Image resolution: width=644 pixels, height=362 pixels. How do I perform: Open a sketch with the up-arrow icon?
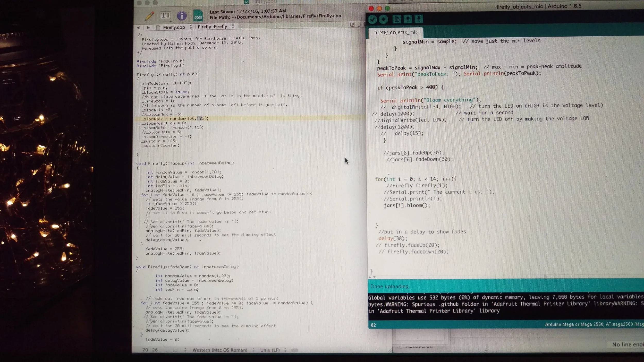coord(408,19)
